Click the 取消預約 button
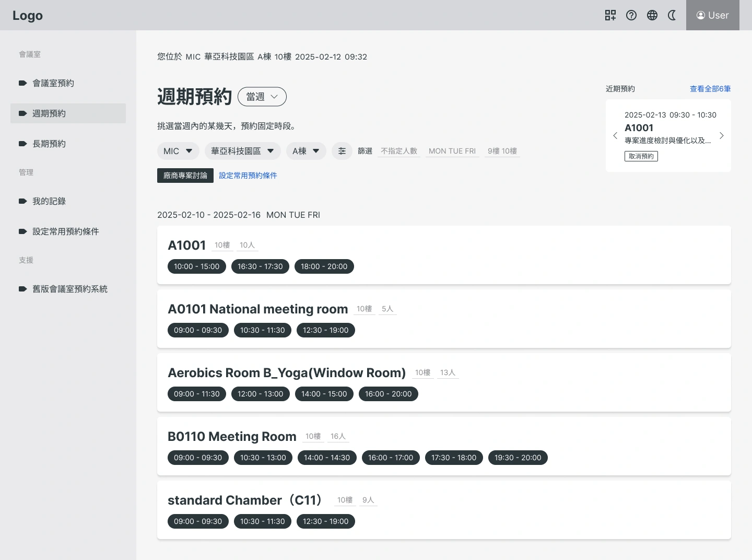The image size is (752, 560). click(641, 156)
